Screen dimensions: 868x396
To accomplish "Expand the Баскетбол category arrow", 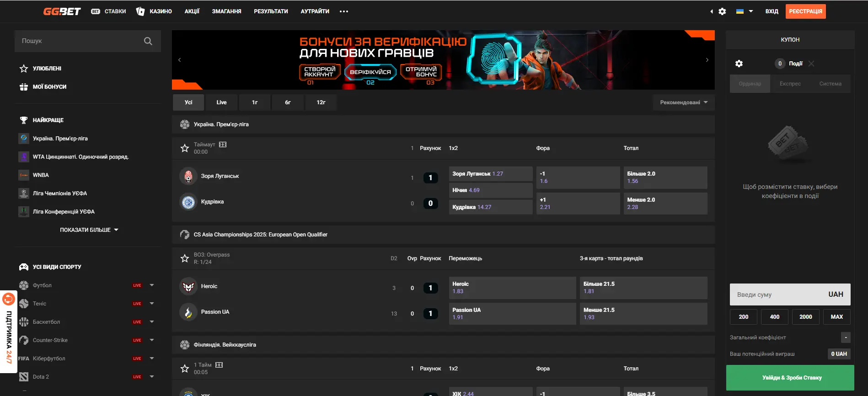I will 152,322.
